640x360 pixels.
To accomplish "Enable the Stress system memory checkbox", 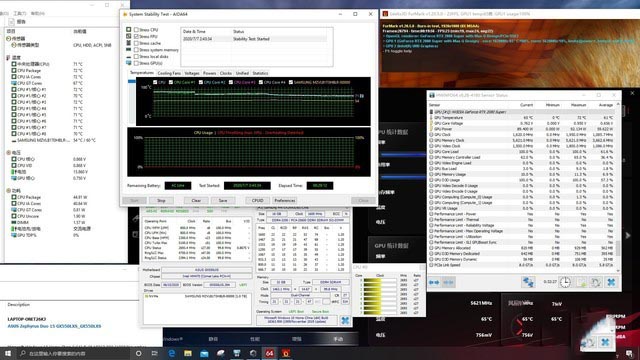I will pyautogui.click(x=136, y=50).
